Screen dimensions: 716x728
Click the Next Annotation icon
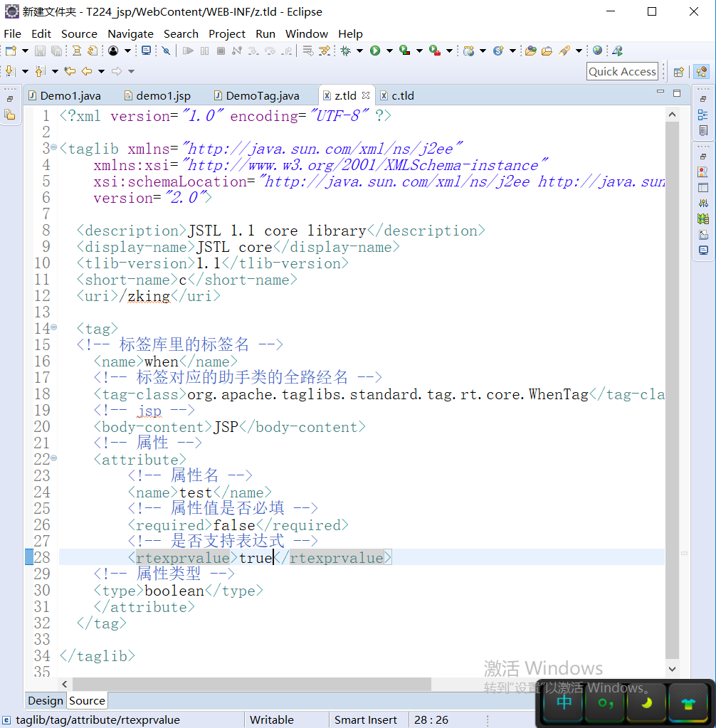[x=10, y=71]
